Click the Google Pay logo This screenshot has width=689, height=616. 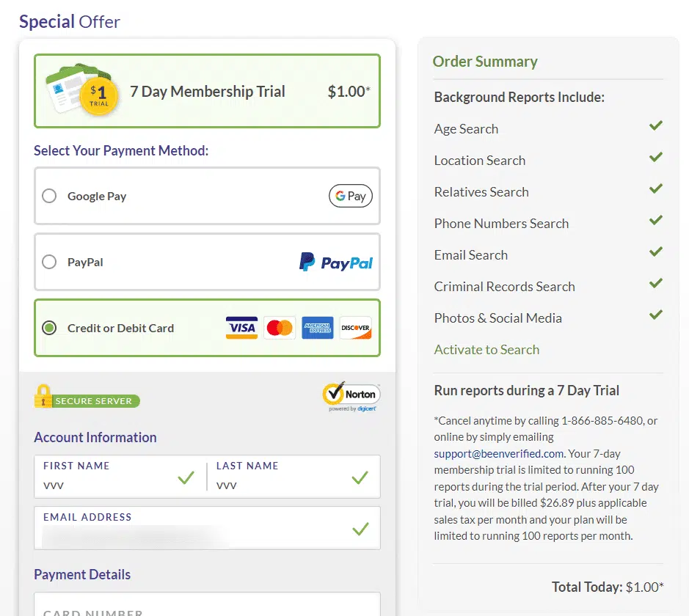click(x=350, y=196)
